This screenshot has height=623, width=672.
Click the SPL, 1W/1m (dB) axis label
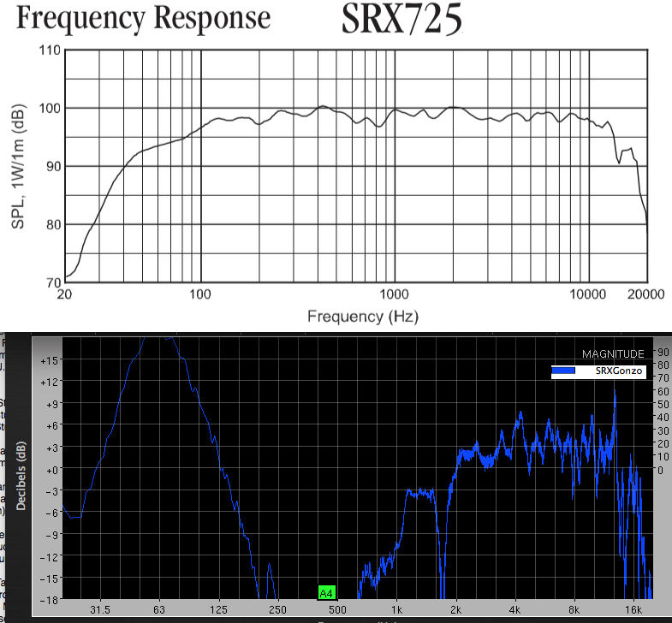click(x=19, y=167)
